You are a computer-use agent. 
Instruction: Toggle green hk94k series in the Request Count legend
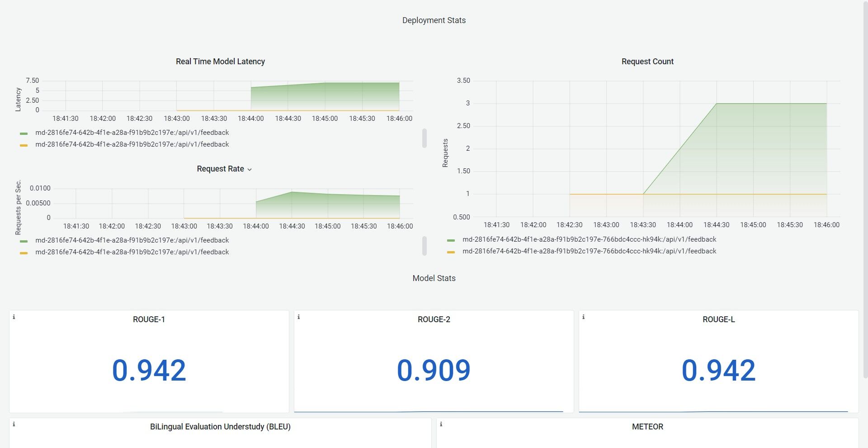[589, 239]
